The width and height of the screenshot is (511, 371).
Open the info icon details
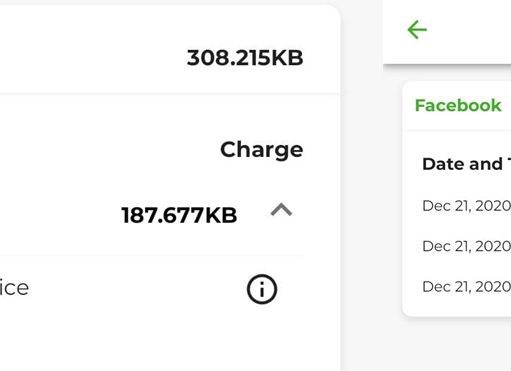pyautogui.click(x=262, y=289)
